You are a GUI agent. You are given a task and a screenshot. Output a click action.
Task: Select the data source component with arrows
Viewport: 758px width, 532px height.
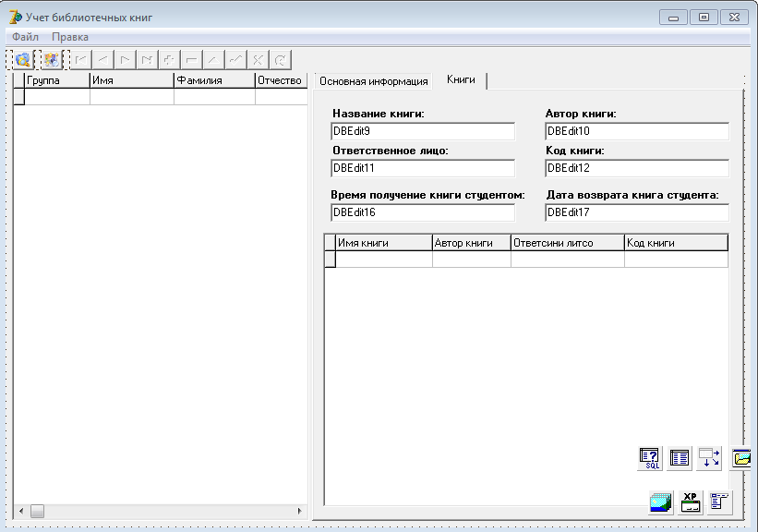click(x=709, y=458)
